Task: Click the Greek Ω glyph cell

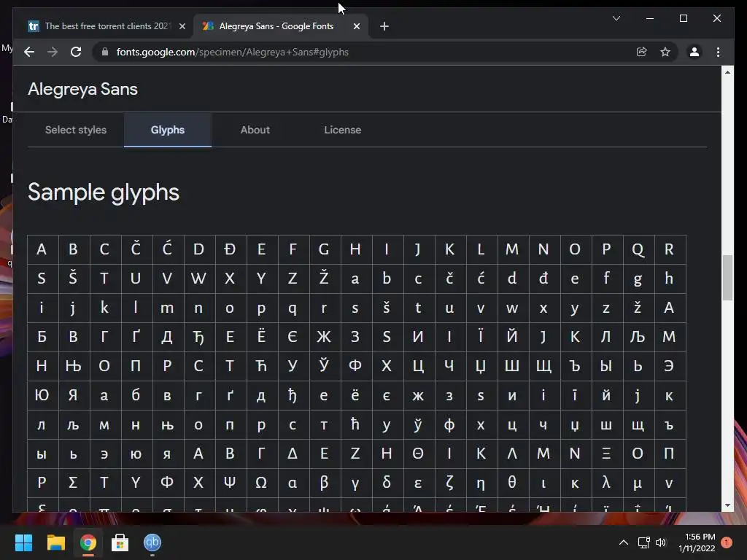Action: click(x=261, y=483)
